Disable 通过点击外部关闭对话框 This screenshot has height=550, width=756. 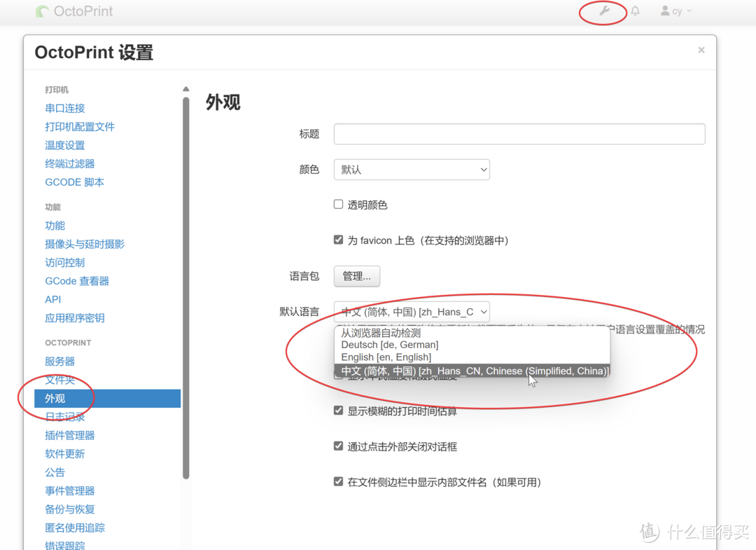pyautogui.click(x=338, y=445)
